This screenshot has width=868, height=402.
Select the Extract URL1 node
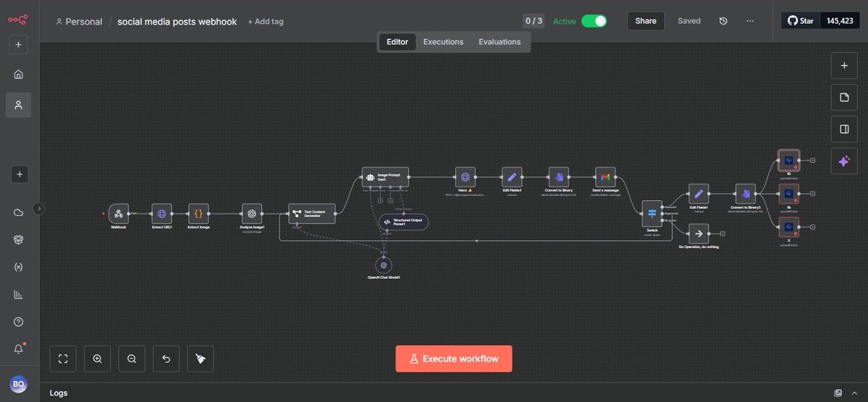click(161, 213)
